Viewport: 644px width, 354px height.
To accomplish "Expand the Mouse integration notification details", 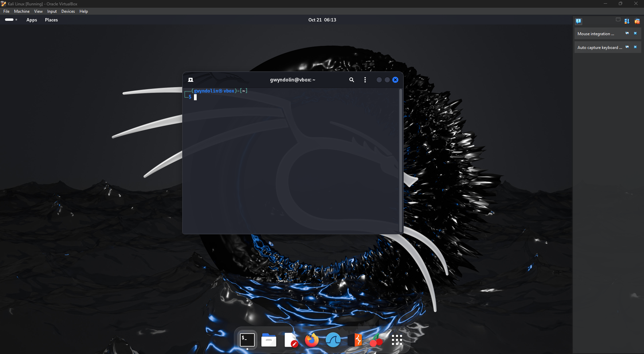I will 627,33.
